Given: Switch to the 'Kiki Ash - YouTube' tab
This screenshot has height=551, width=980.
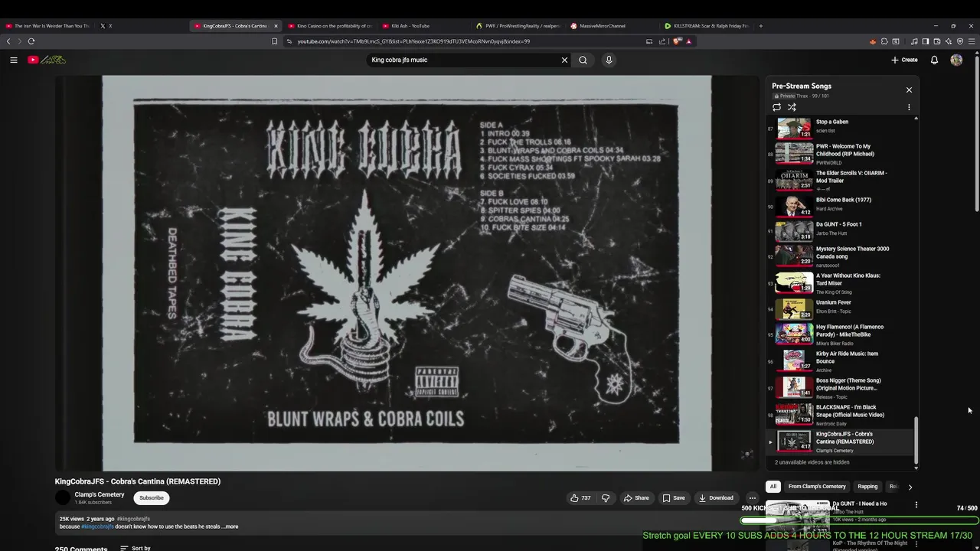Looking at the screenshot, I should [x=423, y=26].
